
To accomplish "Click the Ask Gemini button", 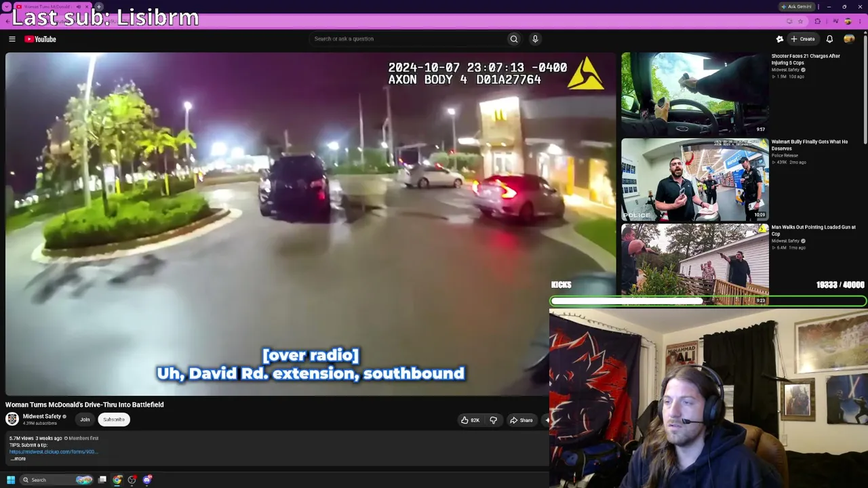I will [x=796, y=7].
